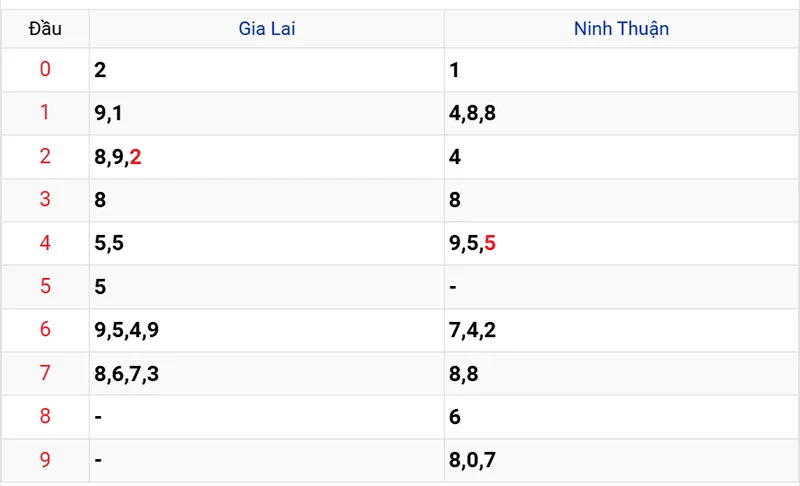Select the row head number 8
The height and width of the screenshot is (486, 800).
45,416
